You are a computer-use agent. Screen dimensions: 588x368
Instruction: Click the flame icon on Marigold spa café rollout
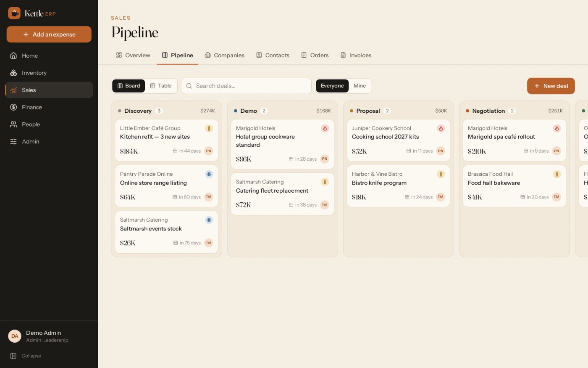(556, 128)
